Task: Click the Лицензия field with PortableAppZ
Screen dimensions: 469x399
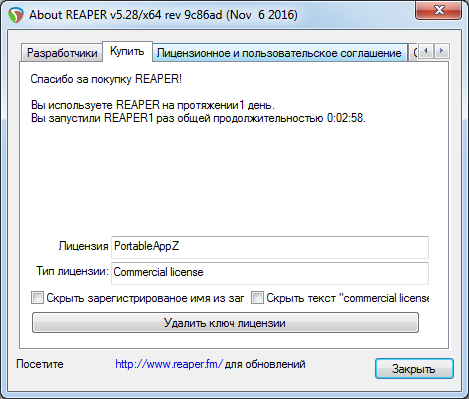Action: click(270, 247)
